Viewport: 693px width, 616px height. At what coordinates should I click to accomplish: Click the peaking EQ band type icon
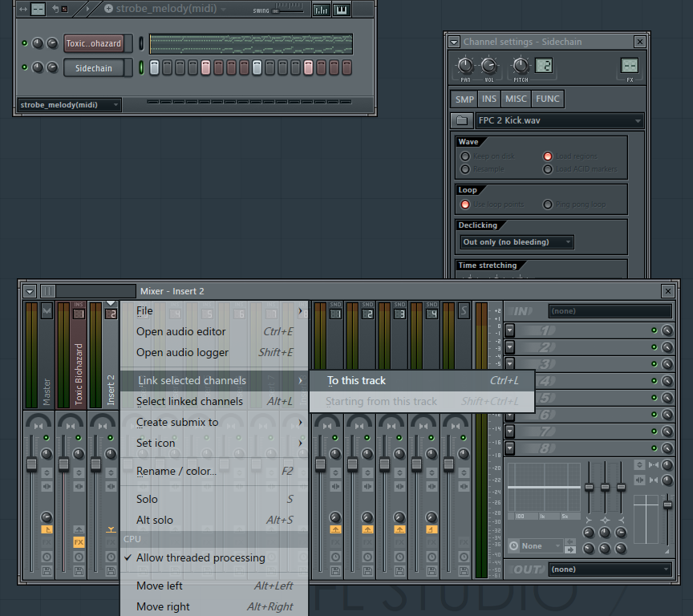605,520
